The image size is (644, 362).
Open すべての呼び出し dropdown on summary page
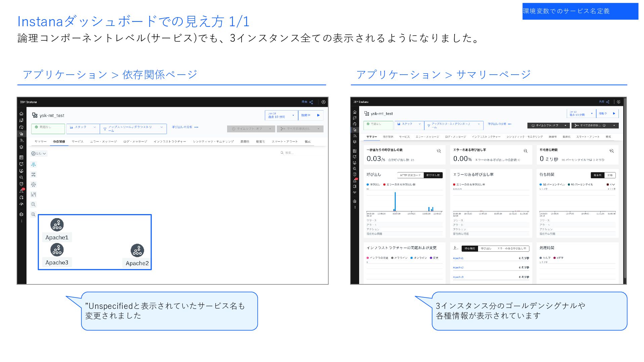pos(595,125)
